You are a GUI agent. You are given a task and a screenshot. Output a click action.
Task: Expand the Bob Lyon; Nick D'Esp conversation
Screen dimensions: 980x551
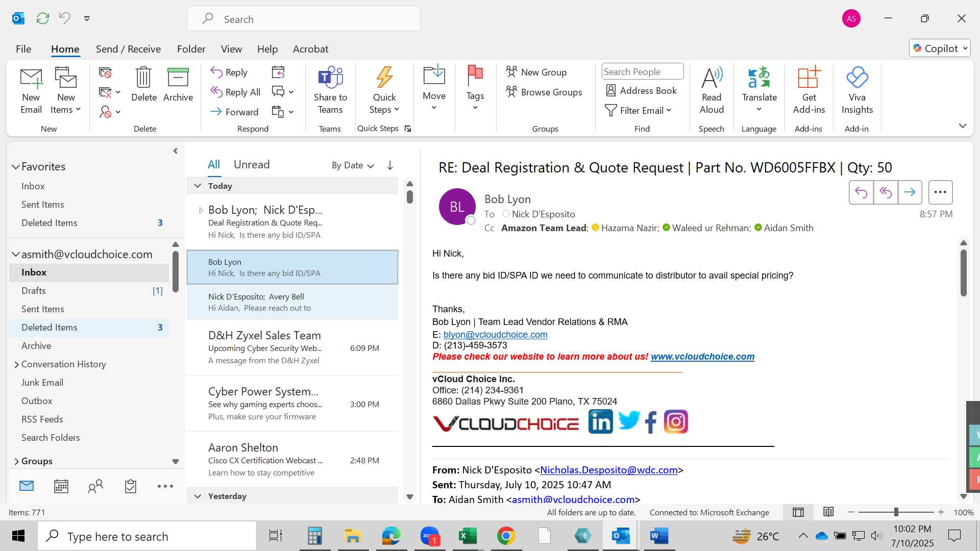click(x=201, y=210)
